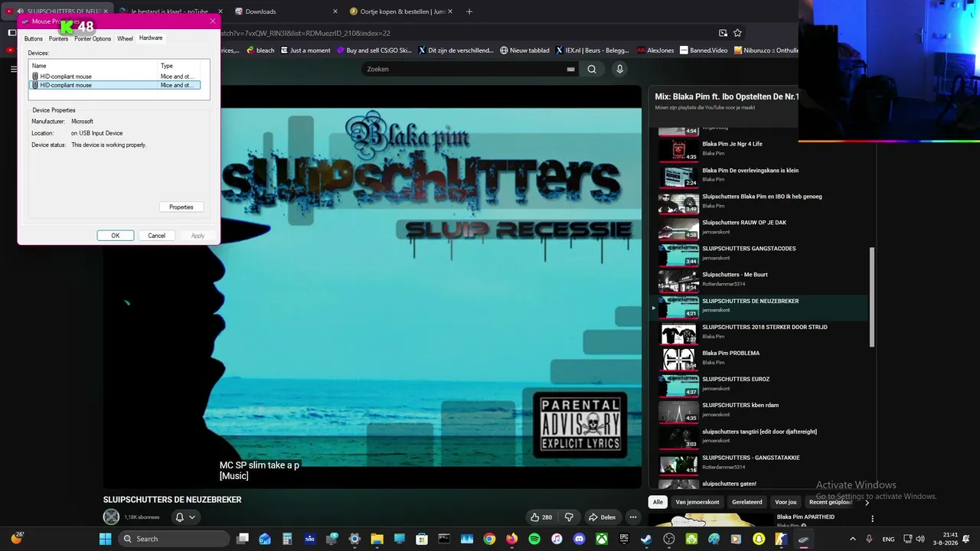Image resolution: width=980 pixels, height=551 pixels.
Task: Open the channel avatar under the video title
Action: point(112,517)
